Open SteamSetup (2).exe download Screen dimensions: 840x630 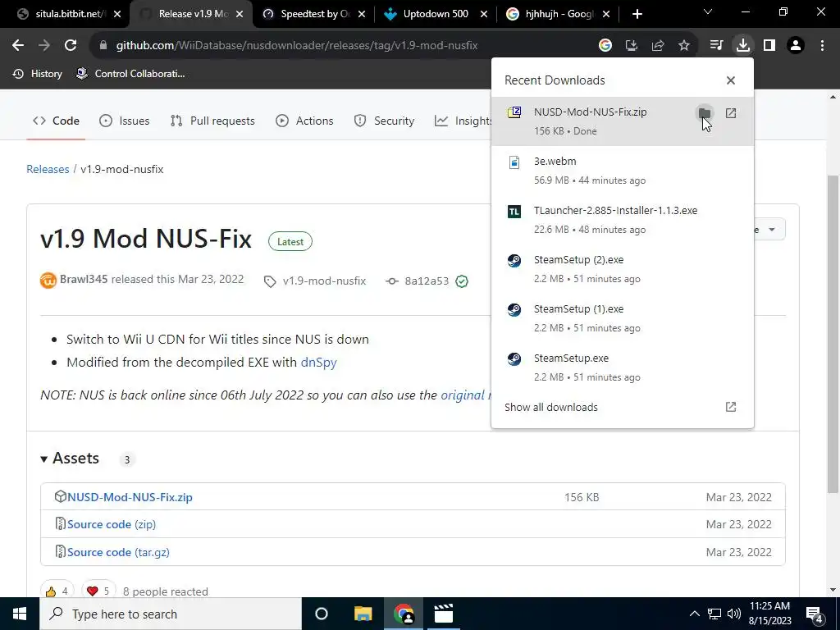click(622, 269)
